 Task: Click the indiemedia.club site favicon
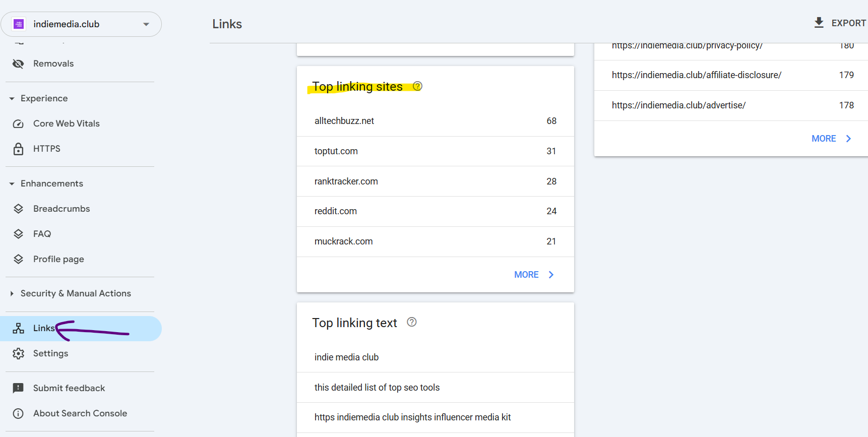(x=19, y=24)
